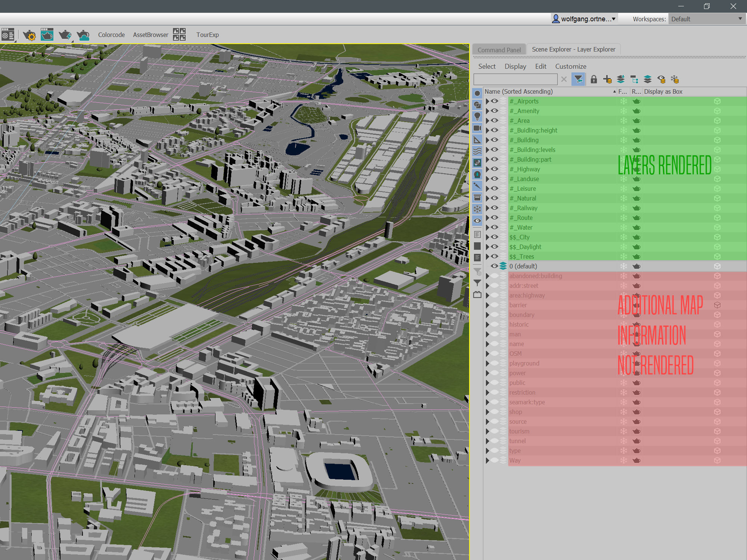Viewport: 747px width, 560px height.
Task: Toggle Display as Box for #_Route layer
Action: click(717, 218)
